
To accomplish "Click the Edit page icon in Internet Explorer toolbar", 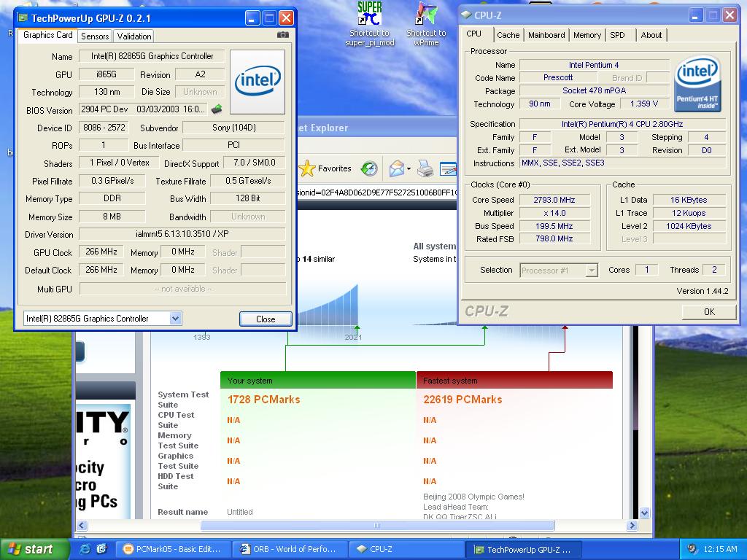I will click(x=449, y=168).
